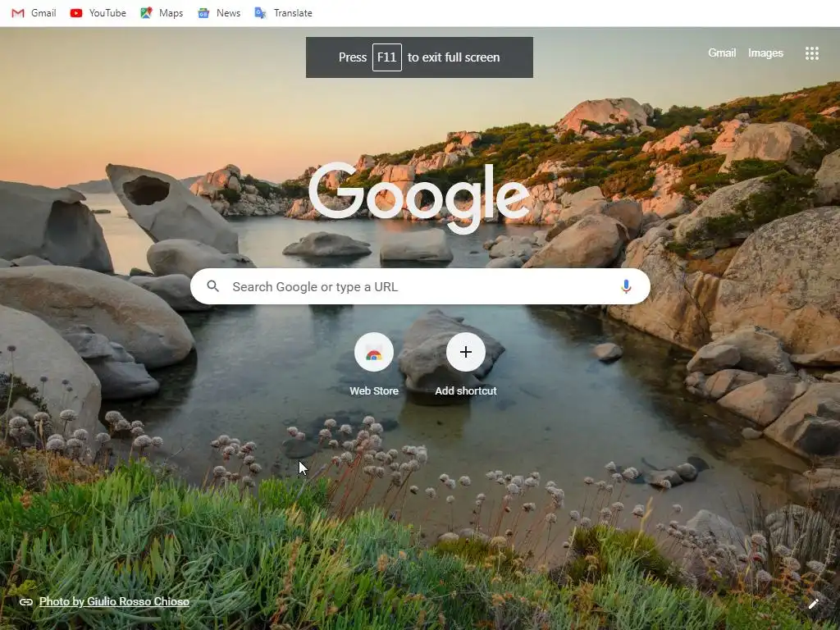Image resolution: width=840 pixels, height=630 pixels.
Task: Focus the Search Google or type a URL box
Action: pos(420,286)
